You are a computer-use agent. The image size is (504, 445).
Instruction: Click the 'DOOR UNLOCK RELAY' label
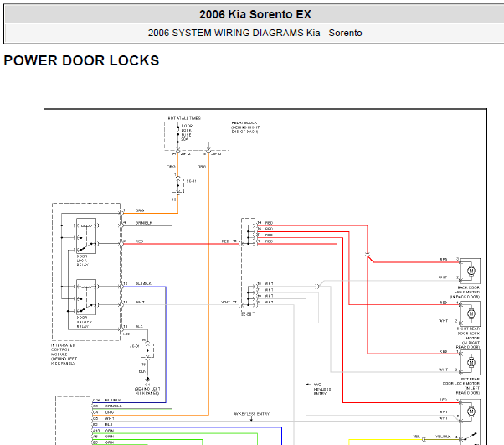click(85, 322)
